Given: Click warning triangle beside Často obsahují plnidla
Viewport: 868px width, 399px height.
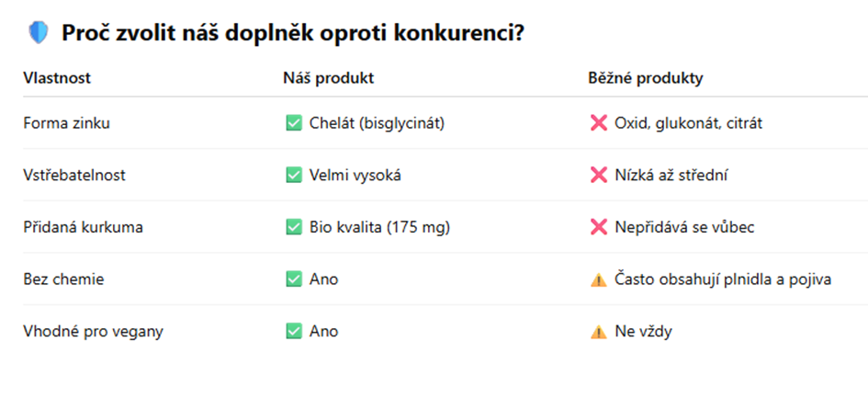Looking at the screenshot, I should coord(598,279).
